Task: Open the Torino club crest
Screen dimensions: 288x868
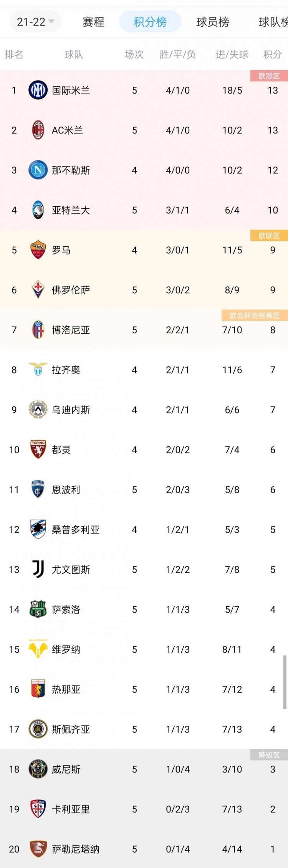Action: 37,450
